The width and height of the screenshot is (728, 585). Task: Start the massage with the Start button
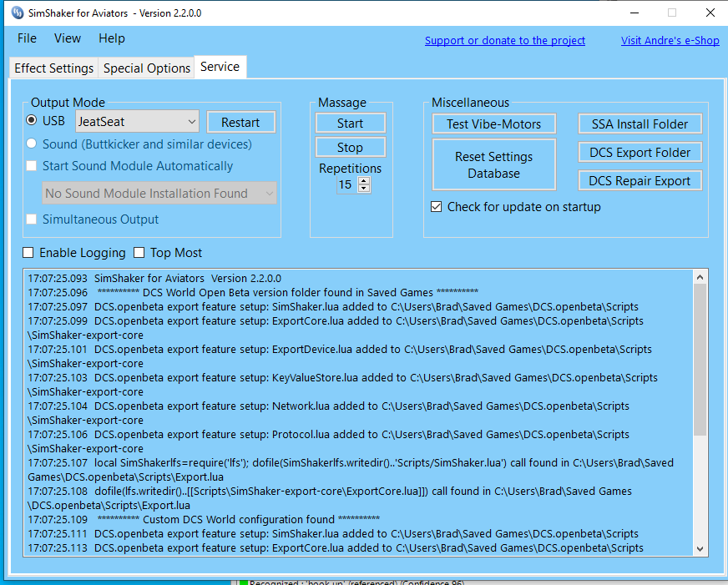click(x=350, y=124)
